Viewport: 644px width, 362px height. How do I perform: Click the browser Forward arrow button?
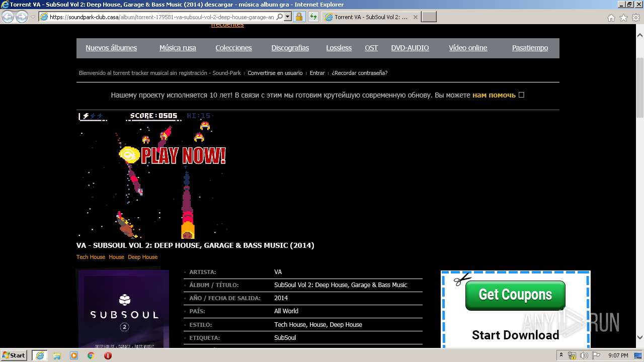click(22, 17)
